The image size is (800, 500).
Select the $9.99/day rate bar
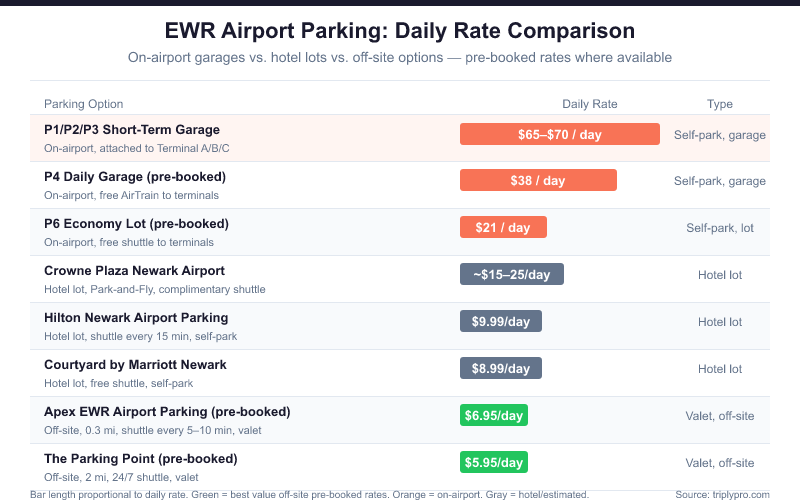(500, 321)
